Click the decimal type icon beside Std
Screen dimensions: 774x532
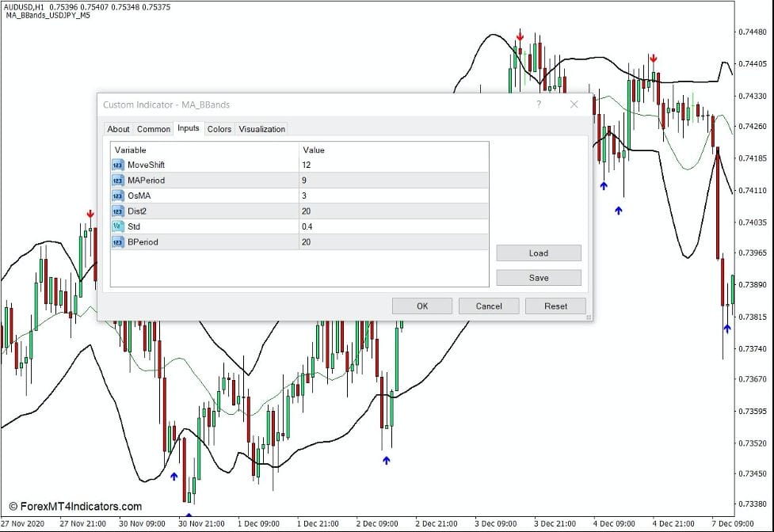click(117, 226)
